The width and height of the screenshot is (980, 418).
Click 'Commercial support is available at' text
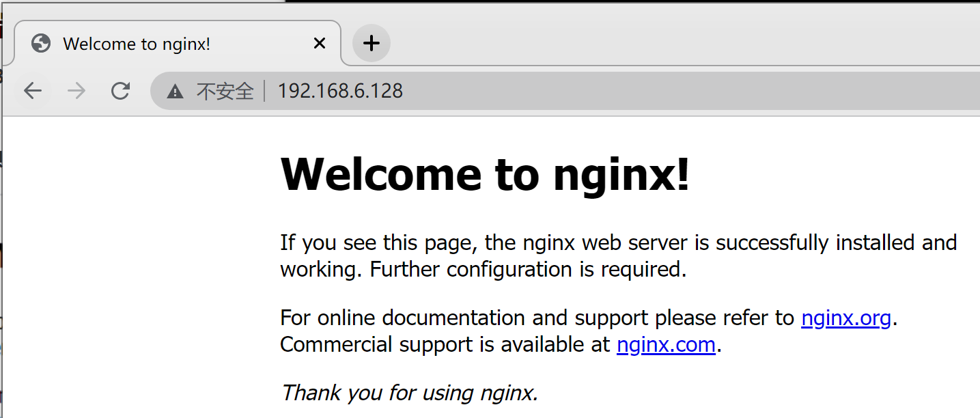click(x=445, y=345)
